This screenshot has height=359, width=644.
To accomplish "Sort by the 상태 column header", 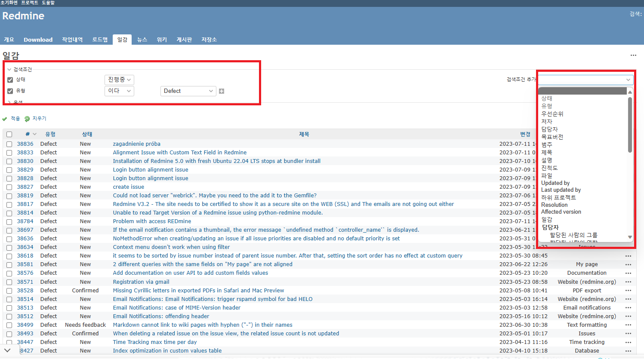I will [x=87, y=134].
